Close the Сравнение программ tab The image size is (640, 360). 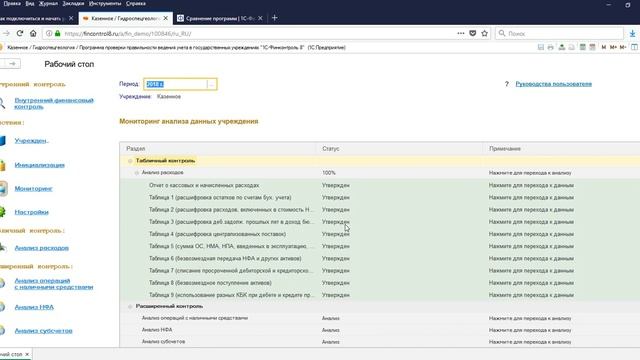[x=260, y=18]
